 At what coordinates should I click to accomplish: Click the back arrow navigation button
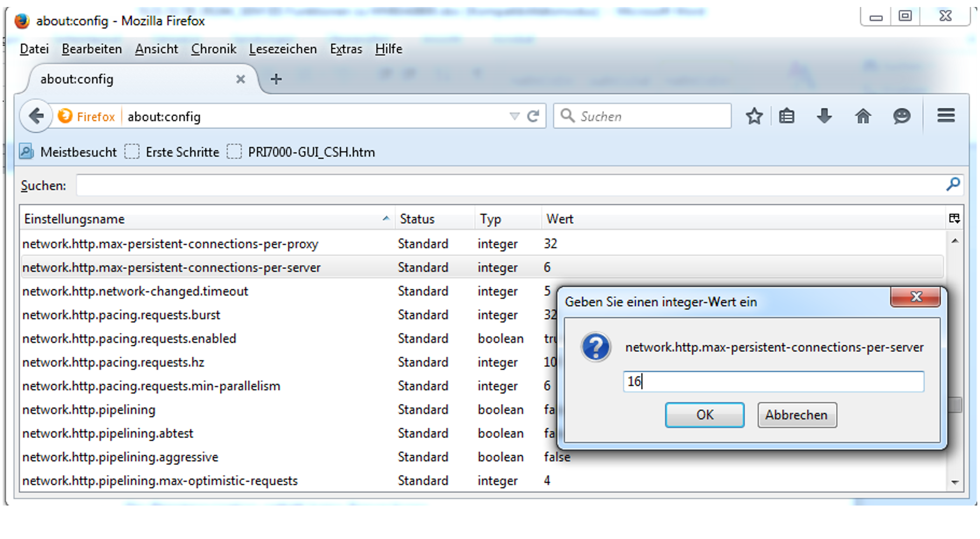pos(36,116)
